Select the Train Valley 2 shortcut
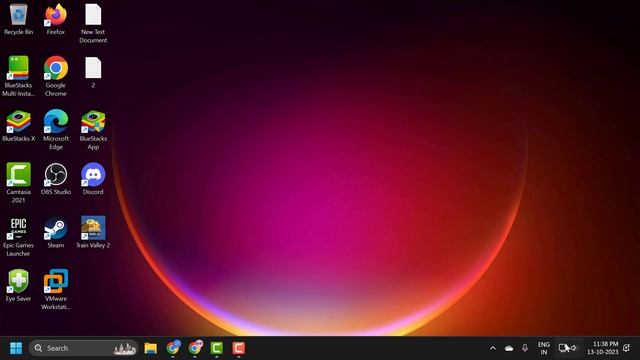 pos(93,233)
